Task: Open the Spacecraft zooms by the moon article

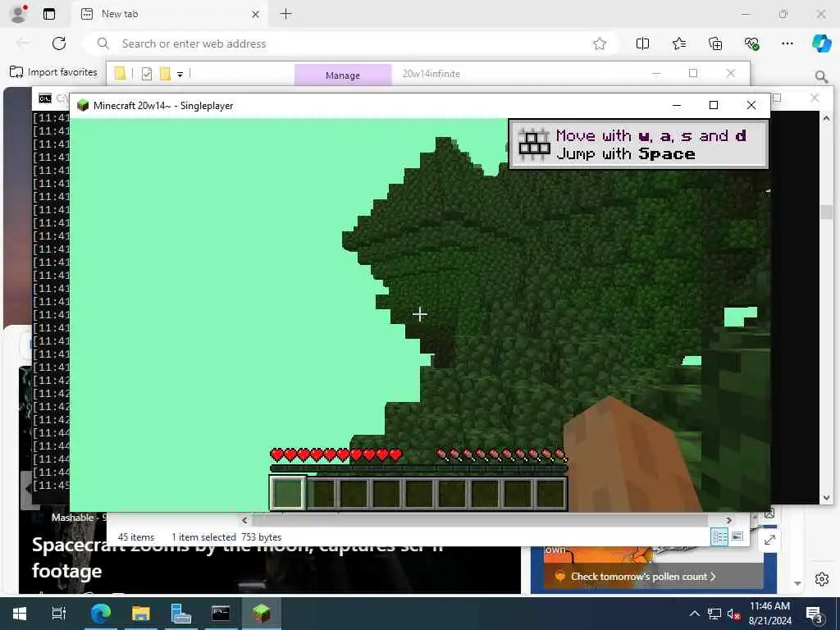Action: click(x=237, y=557)
